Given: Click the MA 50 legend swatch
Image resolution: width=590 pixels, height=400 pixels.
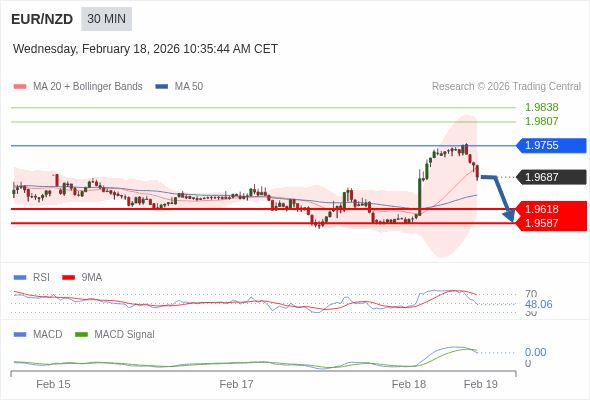Looking at the screenshot, I should tap(162, 87).
